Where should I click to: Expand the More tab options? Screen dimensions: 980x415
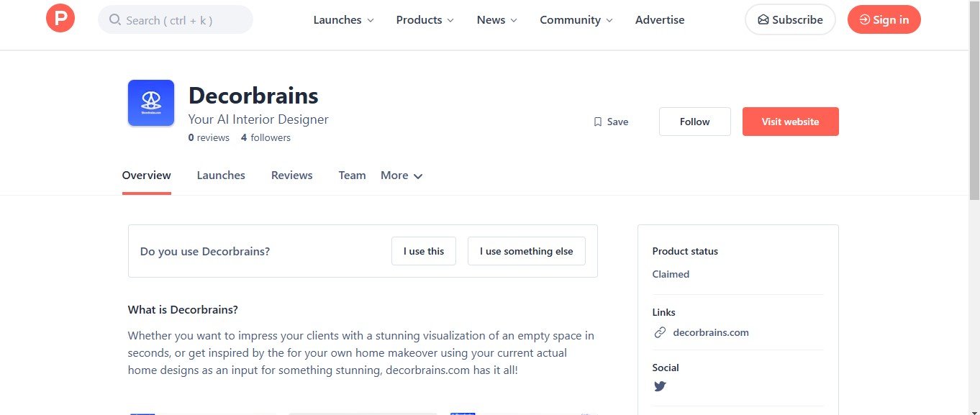401,175
